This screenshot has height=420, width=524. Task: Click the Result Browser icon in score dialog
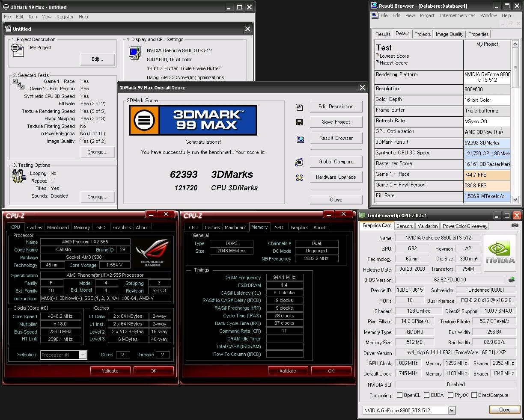[300, 139]
